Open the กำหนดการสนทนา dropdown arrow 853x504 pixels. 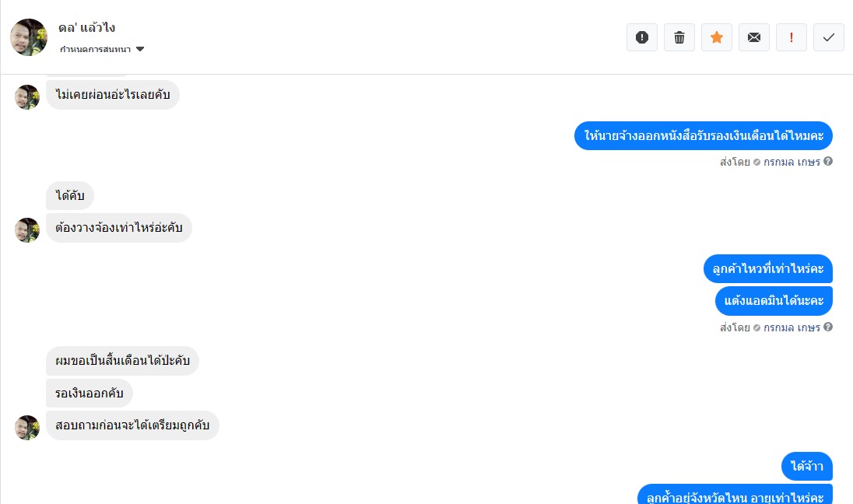tap(140, 49)
